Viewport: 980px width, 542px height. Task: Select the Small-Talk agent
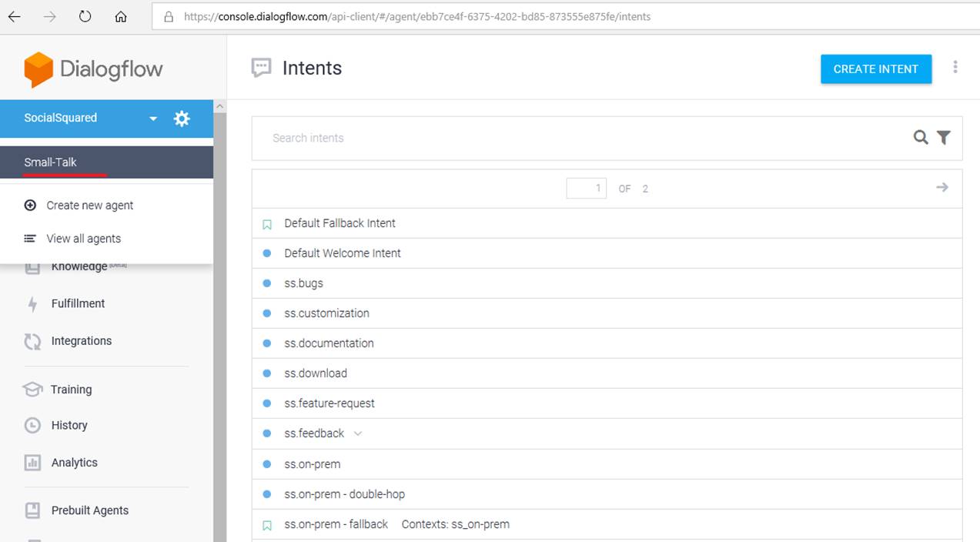(x=51, y=162)
